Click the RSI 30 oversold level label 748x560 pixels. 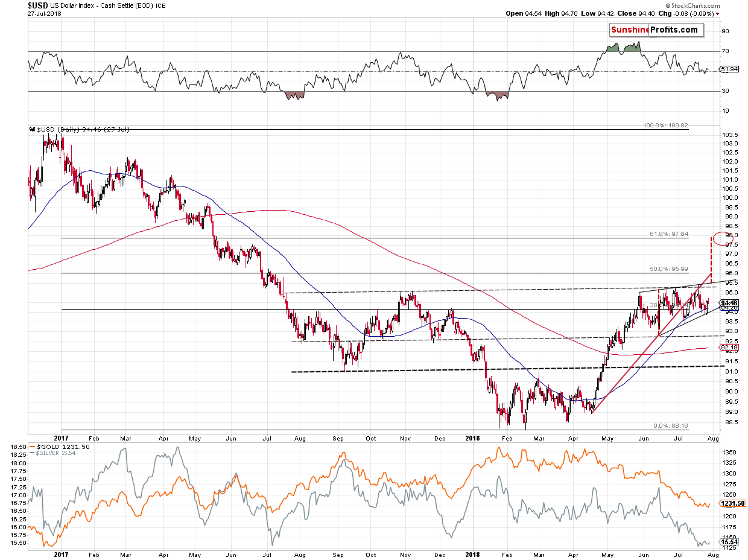point(725,91)
